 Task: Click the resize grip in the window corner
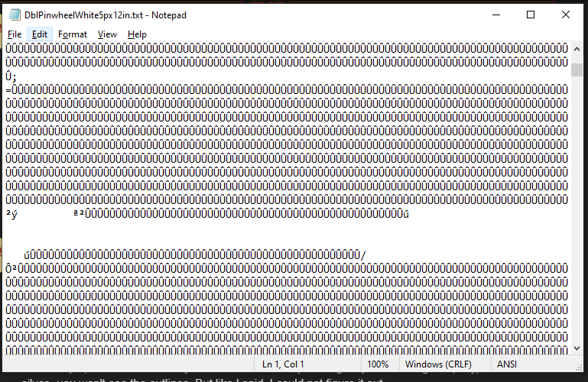[579, 367]
